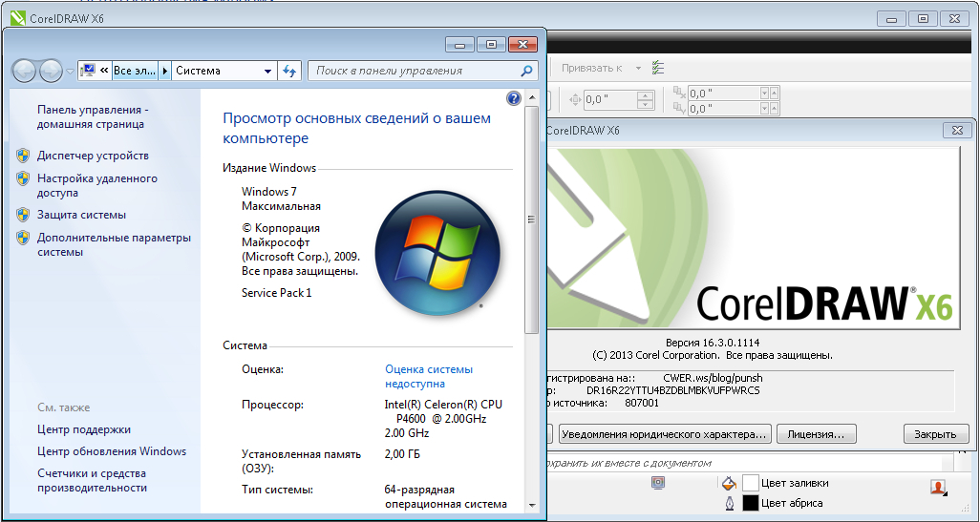This screenshot has width=980, height=522.
Task: Click the 'Закрыть' button in About dialog
Action: coord(936,434)
